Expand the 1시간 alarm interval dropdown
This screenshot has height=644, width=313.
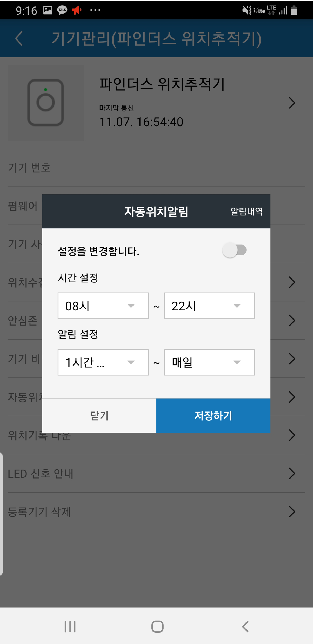[x=103, y=362]
